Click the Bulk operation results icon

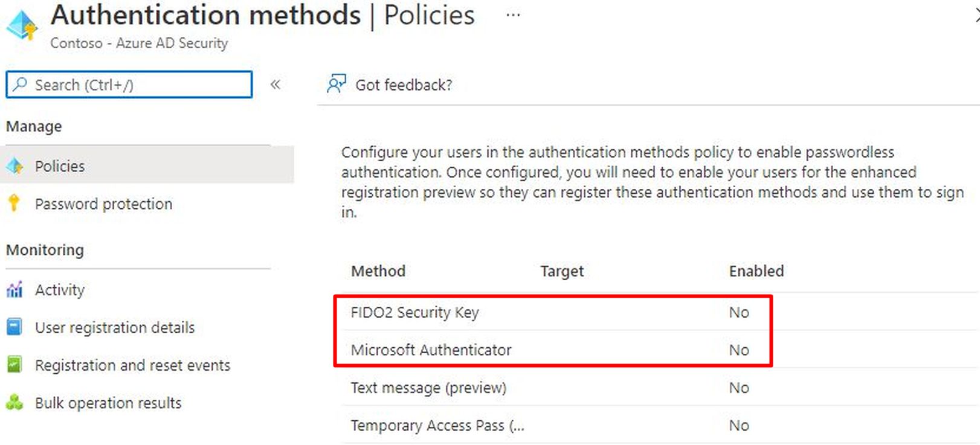(x=15, y=402)
